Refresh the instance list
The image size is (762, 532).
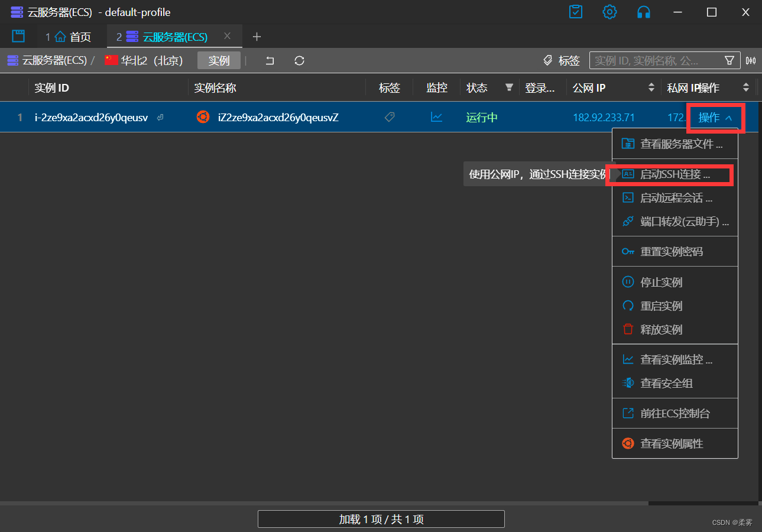(299, 60)
